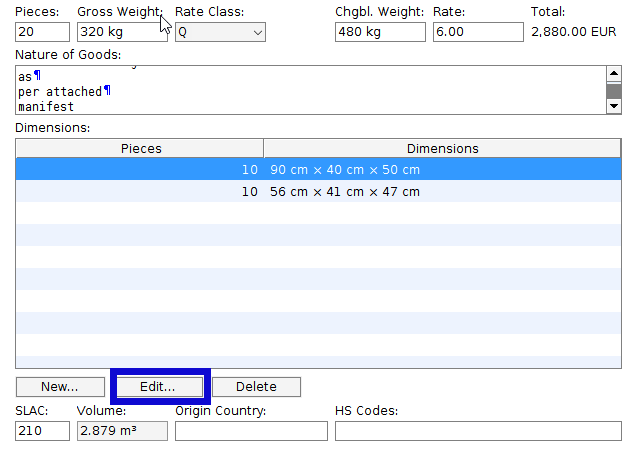The width and height of the screenshot is (632, 451).
Task: Click the Nature of Goods scrollbar thumb
Action: [x=614, y=90]
